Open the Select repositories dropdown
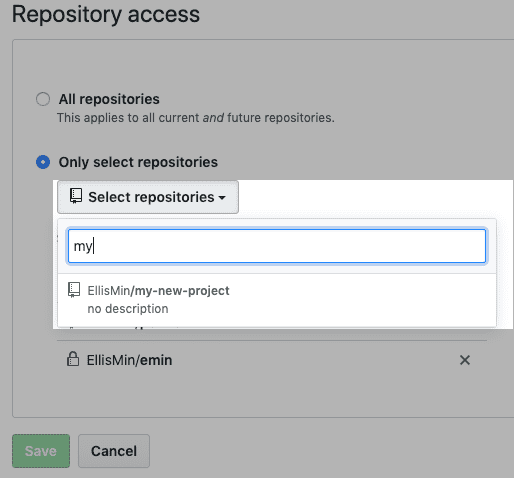 point(148,197)
